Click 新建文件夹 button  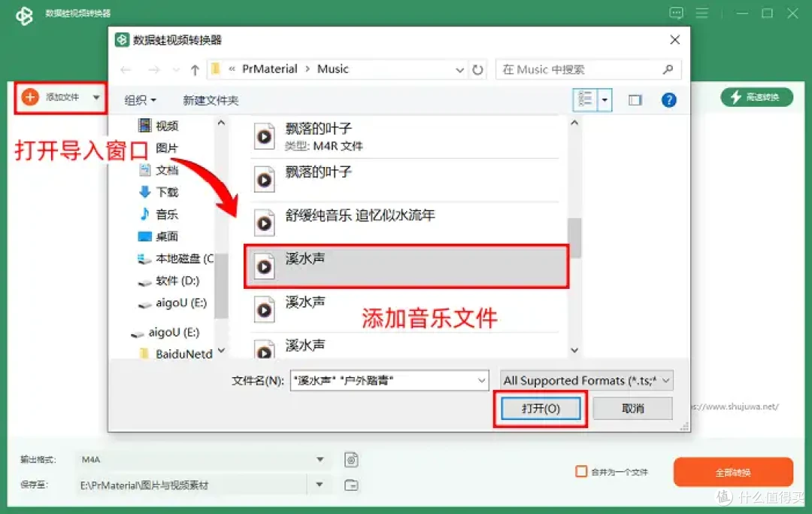211,100
